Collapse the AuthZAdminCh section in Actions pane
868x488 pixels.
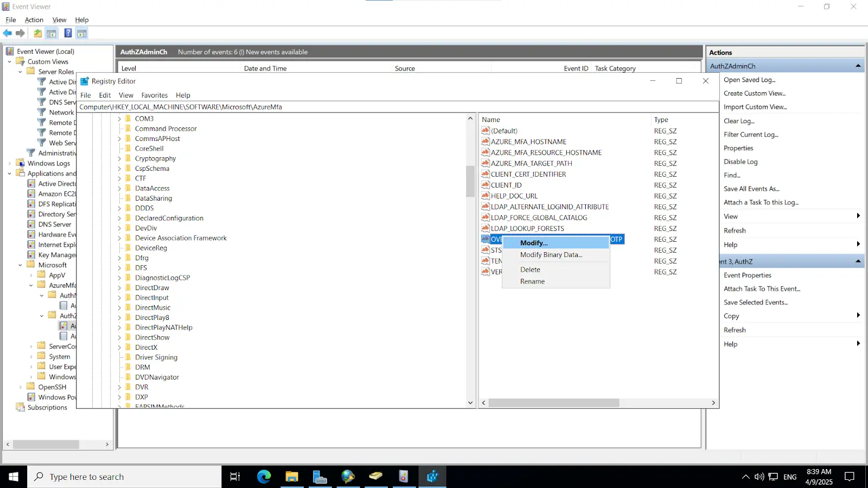pyautogui.click(x=857, y=65)
